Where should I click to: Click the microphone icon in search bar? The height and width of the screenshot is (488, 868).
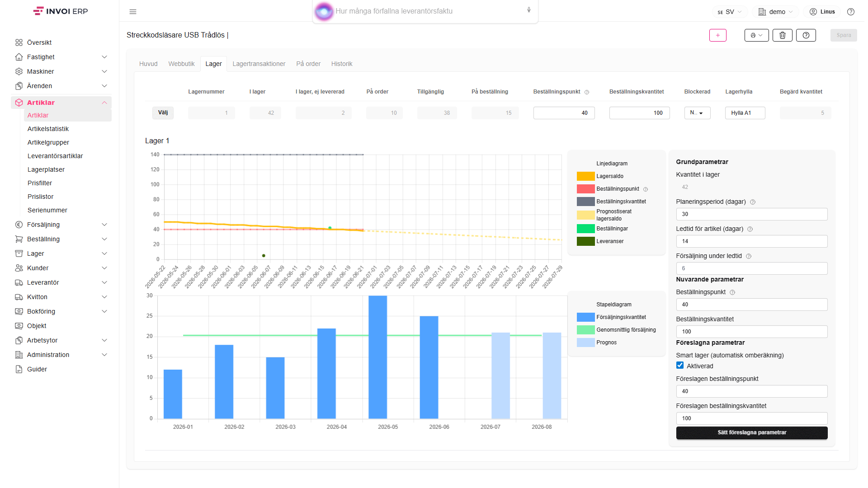pyautogui.click(x=529, y=10)
